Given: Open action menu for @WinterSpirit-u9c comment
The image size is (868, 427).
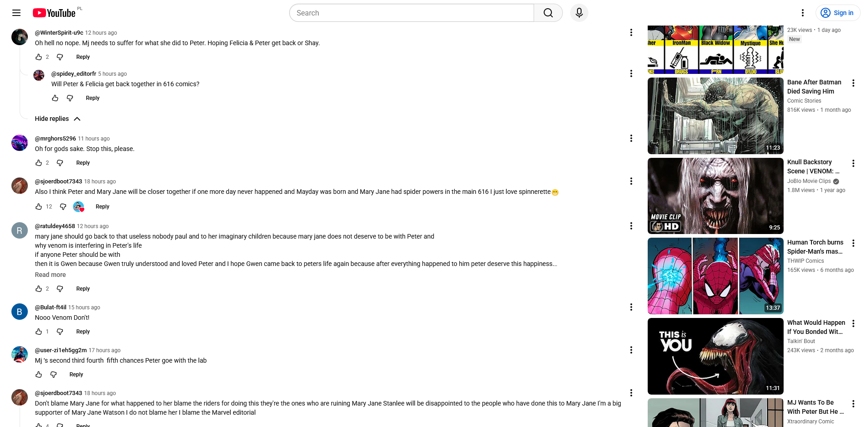Looking at the screenshot, I should pos(631,32).
